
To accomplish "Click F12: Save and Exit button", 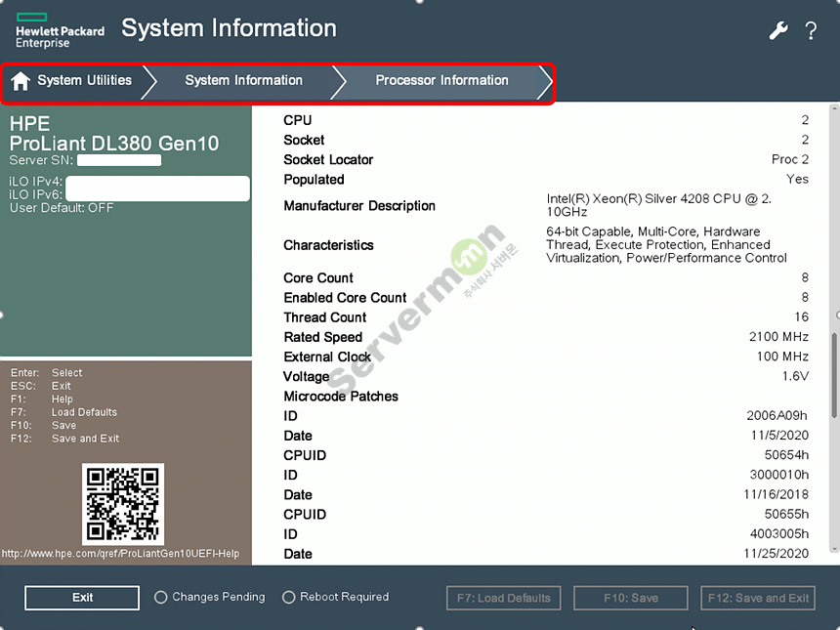I will coord(758,598).
